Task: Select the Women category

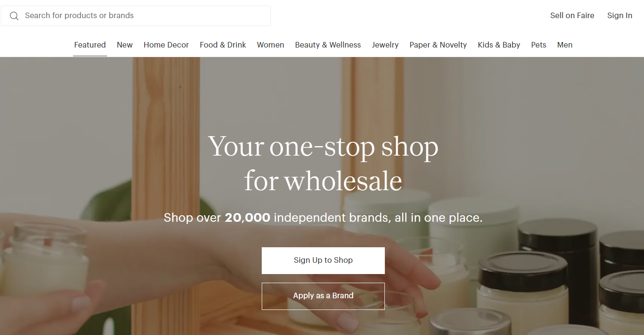Action: click(270, 45)
